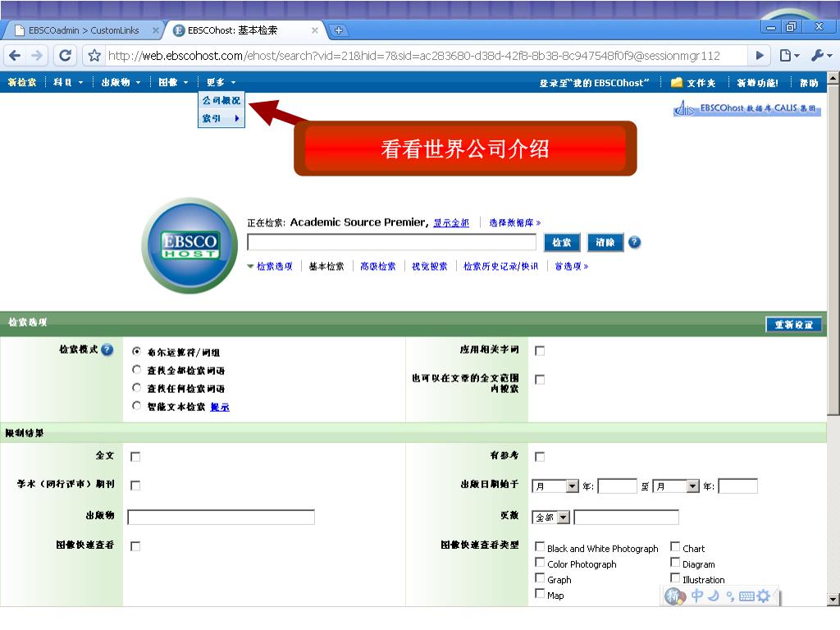The width and height of the screenshot is (840, 630).
Task: Click 选择数据库 link
Action: (514, 222)
